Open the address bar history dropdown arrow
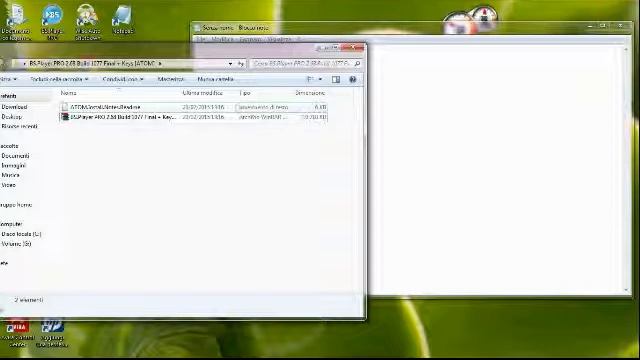 231,64
